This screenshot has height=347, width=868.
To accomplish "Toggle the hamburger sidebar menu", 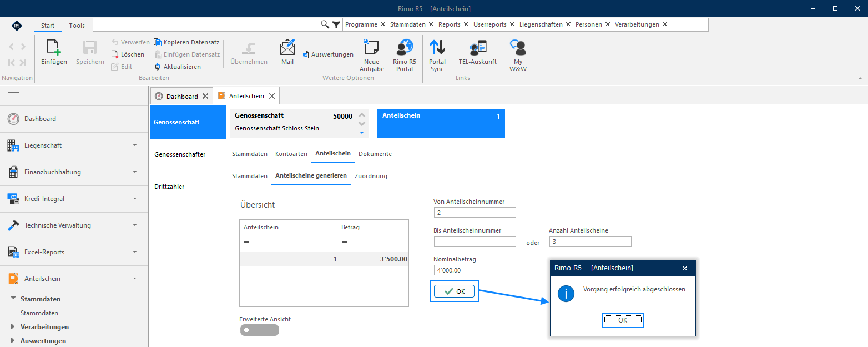I will point(13,95).
